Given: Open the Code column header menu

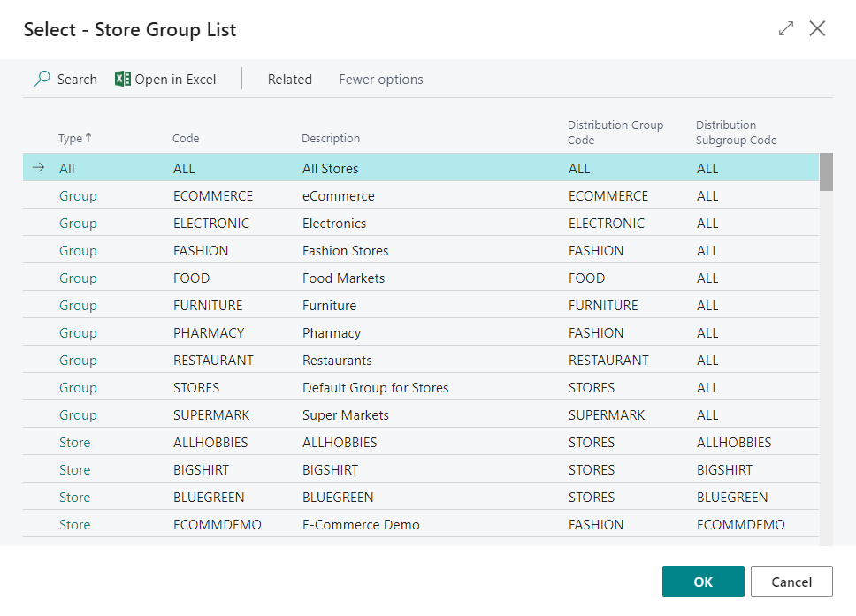Looking at the screenshot, I should point(186,139).
